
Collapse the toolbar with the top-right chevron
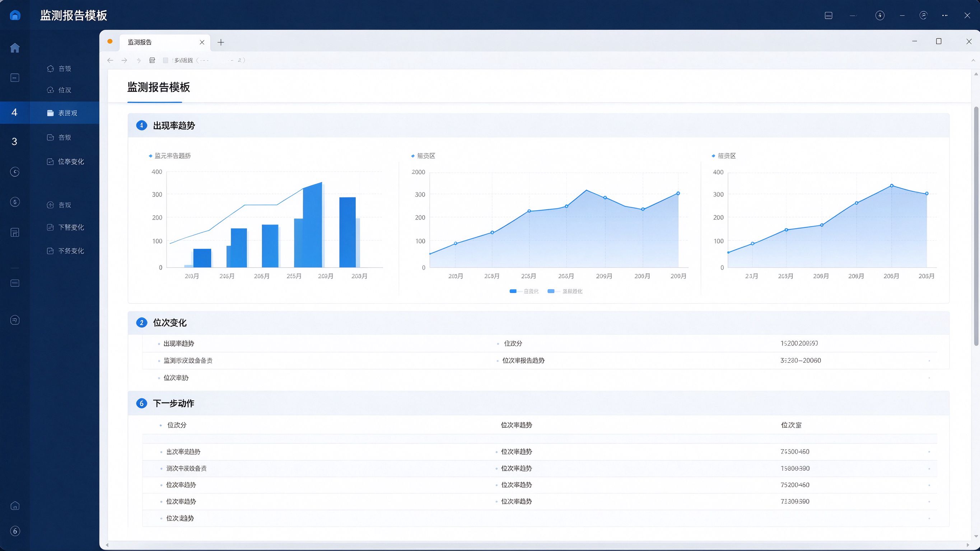(973, 60)
